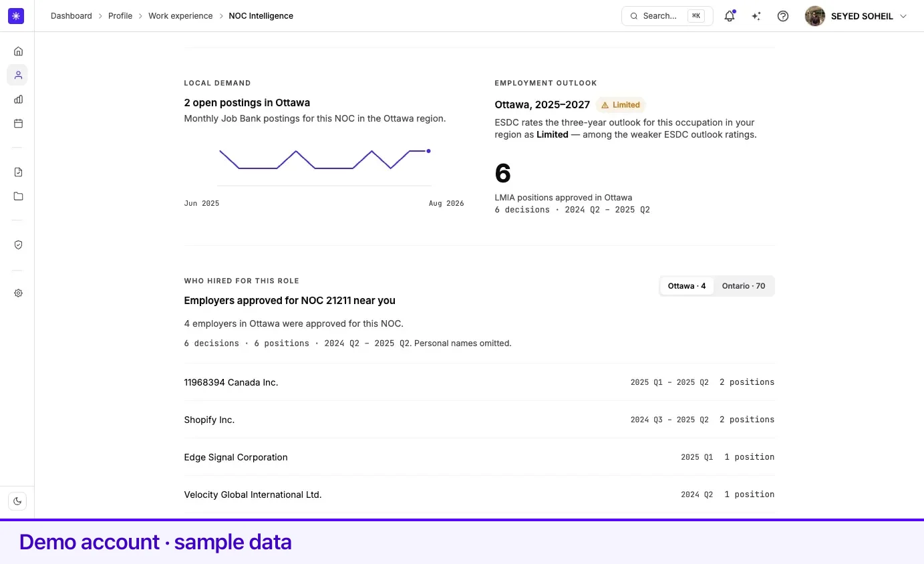Open the folder icon in the sidebar
924x564 pixels.
pyautogui.click(x=18, y=196)
